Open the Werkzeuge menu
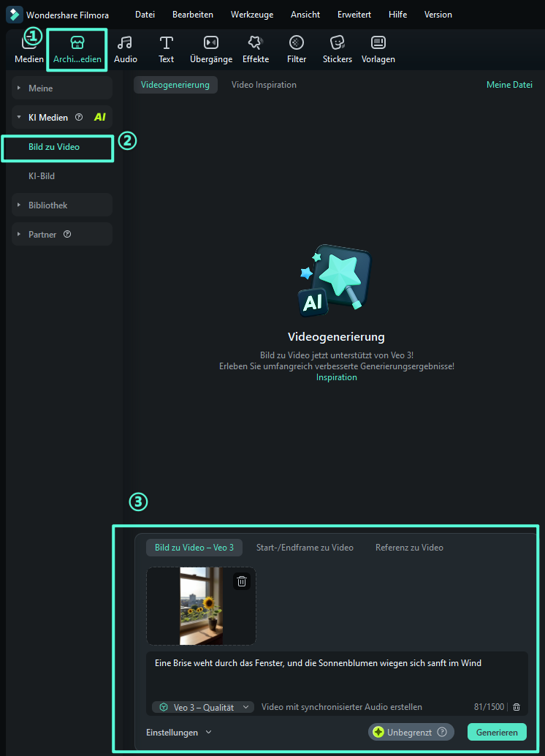 [x=252, y=15]
